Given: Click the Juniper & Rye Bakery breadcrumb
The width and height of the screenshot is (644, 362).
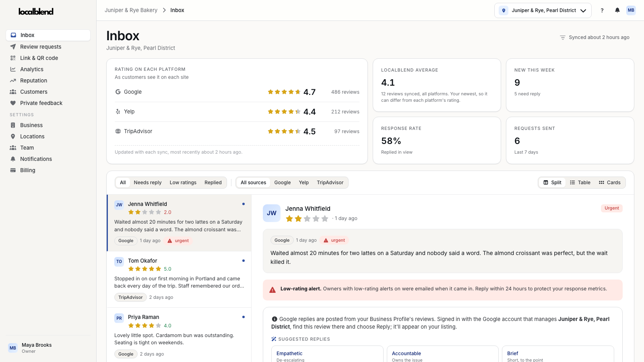Looking at the screenshot, I should [x=131, y=10].
